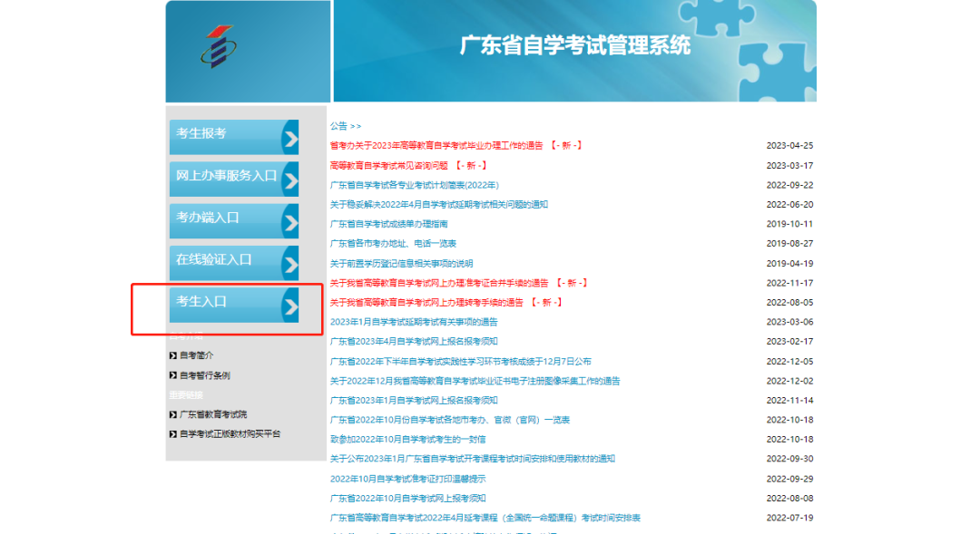Click the arrow icon beside 广东省教育考试院
Image resolution: width=980 pixels, height=534 pixels.
coord(172,414)
